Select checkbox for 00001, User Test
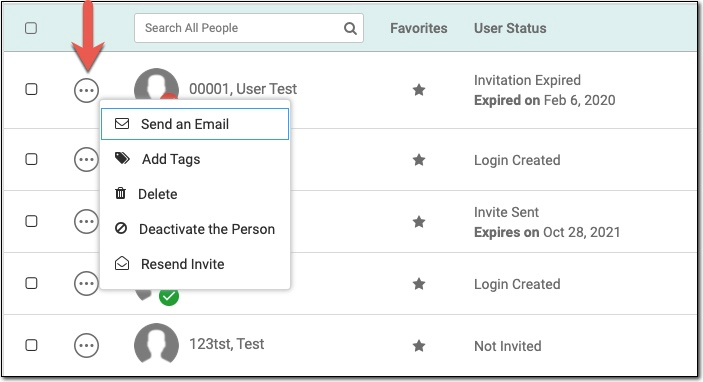The width and height of the screenshot is (703, 382). 31,89
